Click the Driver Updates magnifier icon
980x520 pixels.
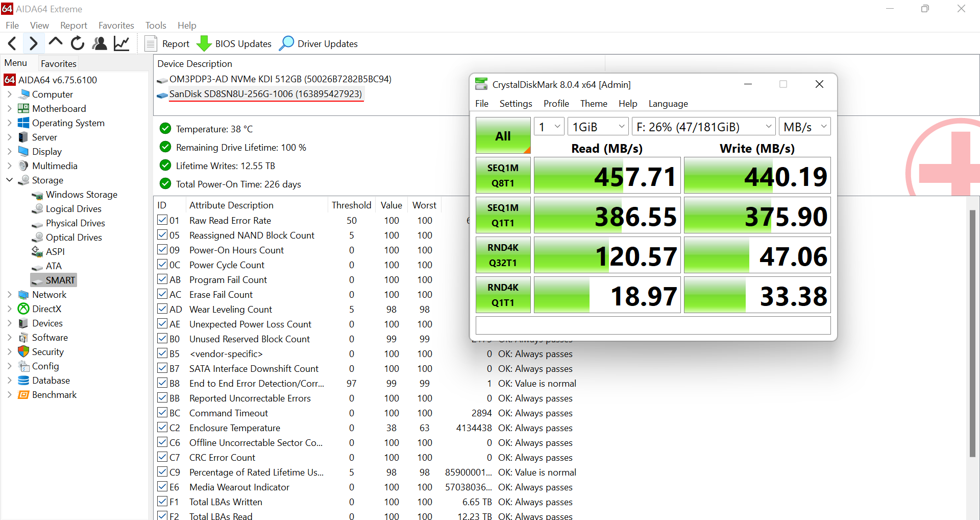coord(286,43)
